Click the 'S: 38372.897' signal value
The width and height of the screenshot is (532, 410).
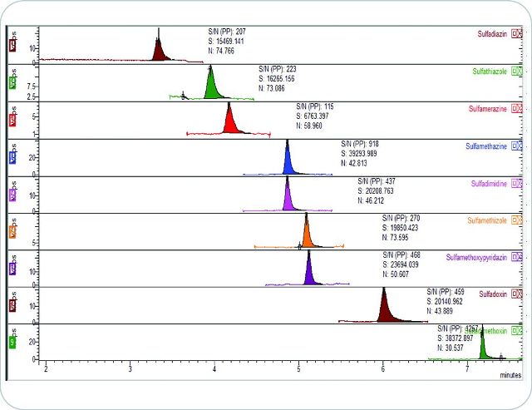click(456, 338)
